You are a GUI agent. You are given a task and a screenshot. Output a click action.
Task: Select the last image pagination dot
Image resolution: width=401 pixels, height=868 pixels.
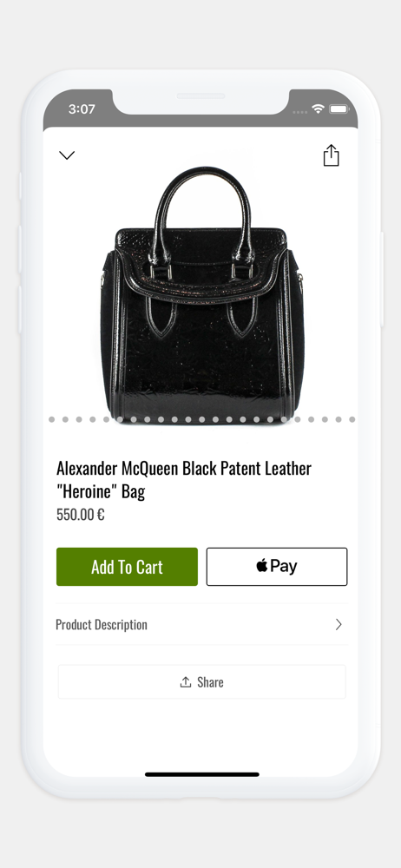coord(352,419)
